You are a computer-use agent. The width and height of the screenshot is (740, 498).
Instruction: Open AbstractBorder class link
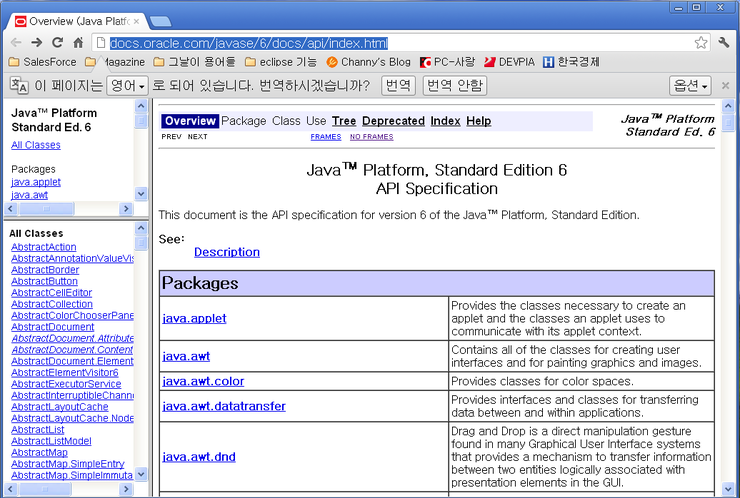tap(45, 270)
